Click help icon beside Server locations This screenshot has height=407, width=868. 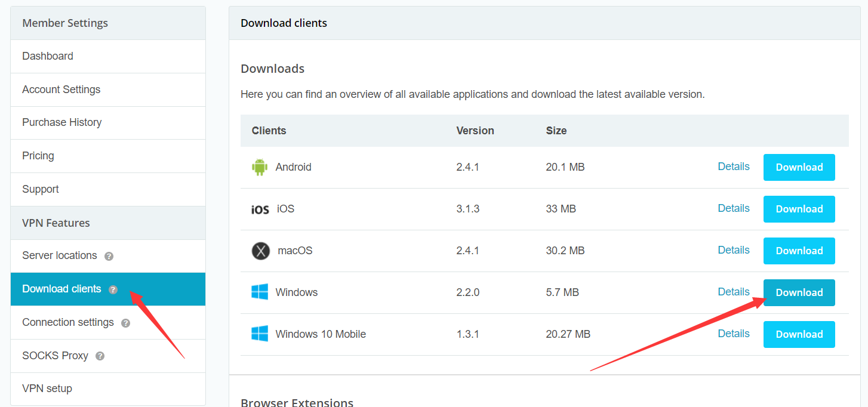[x=109, y=256]
